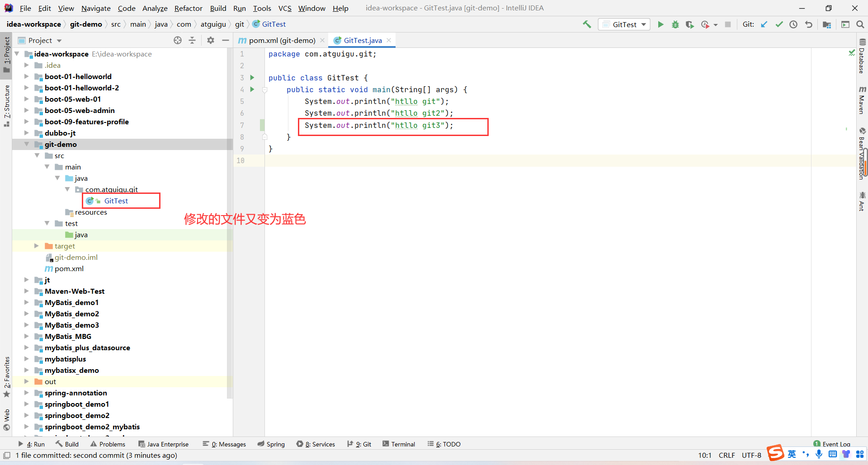Rollback changes with the undo arrow icon
Image resolution: width=868 pixels, height=465 pixels.
pos(809,24)
